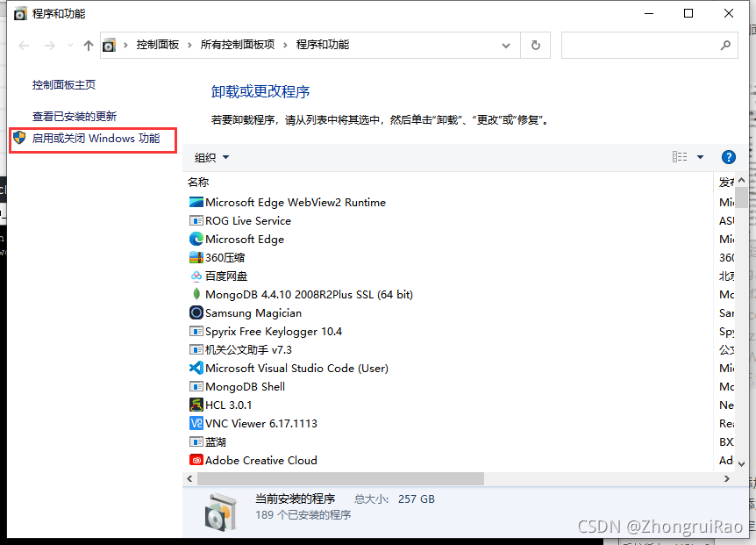Open 控制面板主页 link
Viewport: 756px width, 545px height.
[64, 85]
